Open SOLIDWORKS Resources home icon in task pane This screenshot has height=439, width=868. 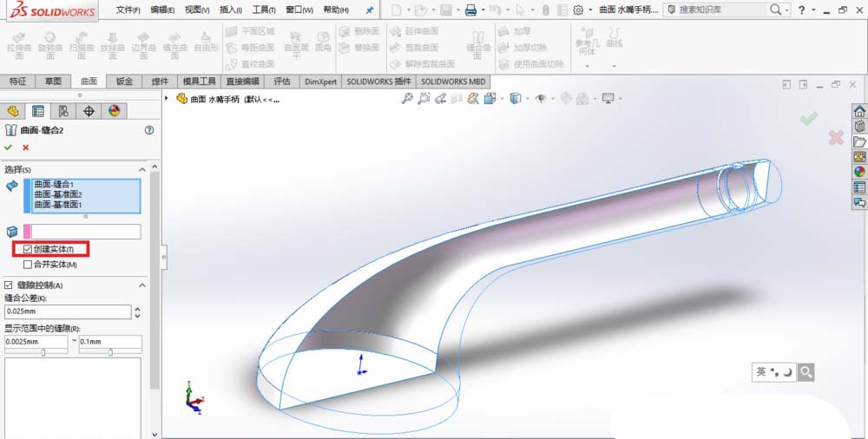coord(859,111)
